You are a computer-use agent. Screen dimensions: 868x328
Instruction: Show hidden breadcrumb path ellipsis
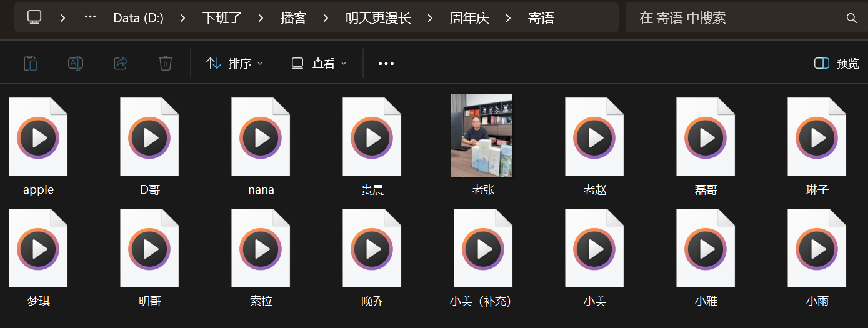[x=90, y=17]
